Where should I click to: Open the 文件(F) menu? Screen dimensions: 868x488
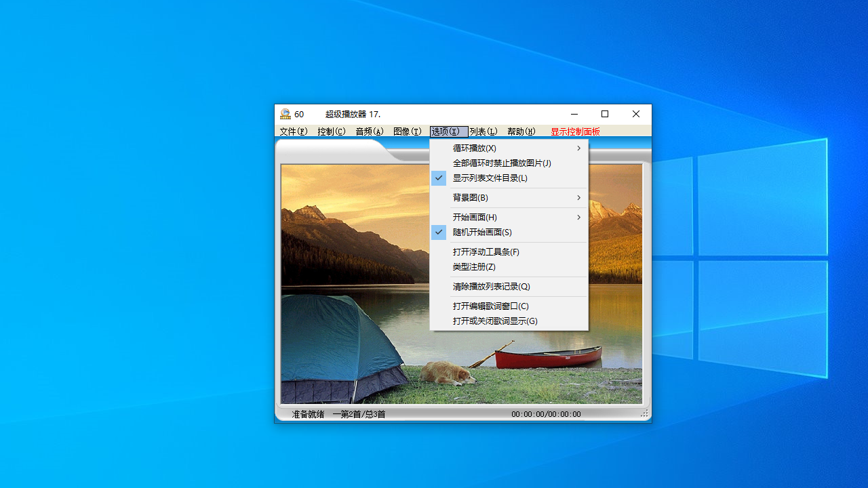[293, 131]
